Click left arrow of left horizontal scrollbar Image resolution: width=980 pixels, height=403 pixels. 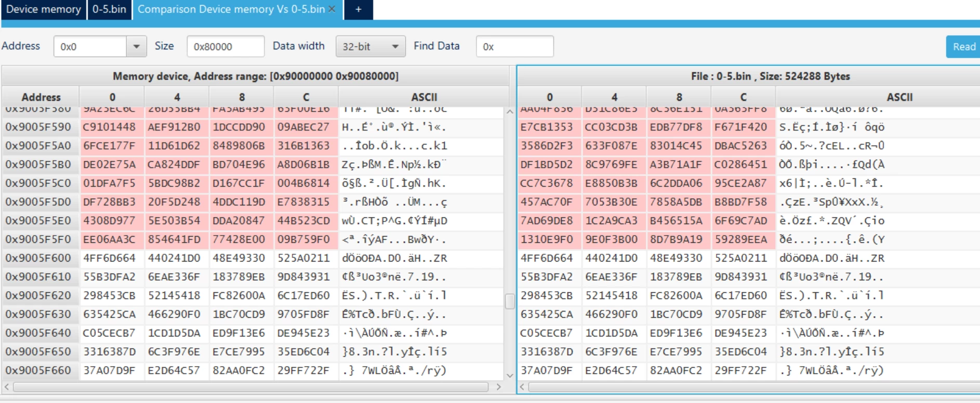7,387
